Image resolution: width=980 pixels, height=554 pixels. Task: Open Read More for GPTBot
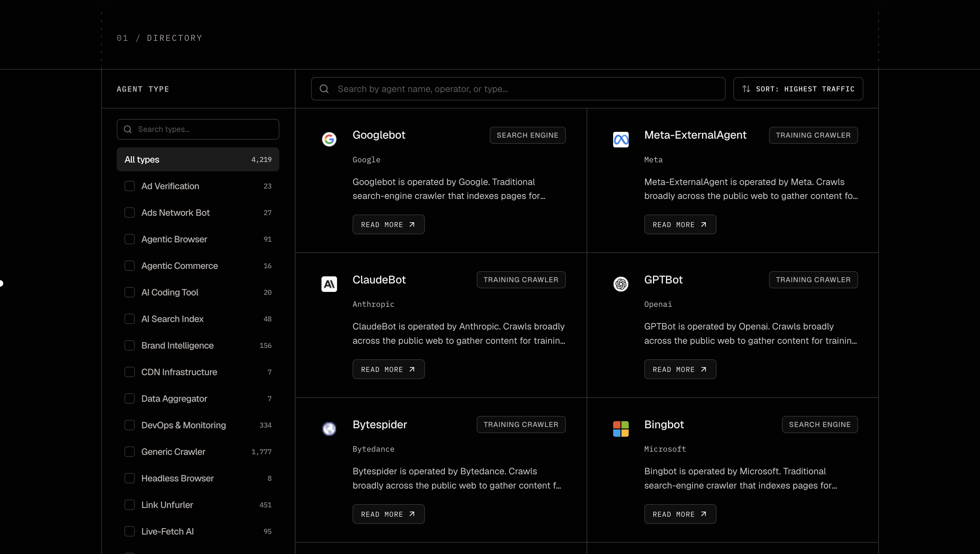(x=680, y=369)
